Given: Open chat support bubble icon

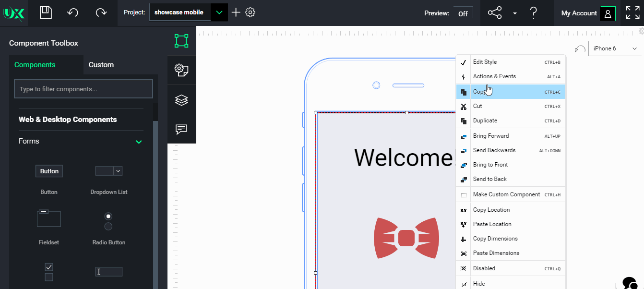Looking at the screenshot, I should [630, 283].
